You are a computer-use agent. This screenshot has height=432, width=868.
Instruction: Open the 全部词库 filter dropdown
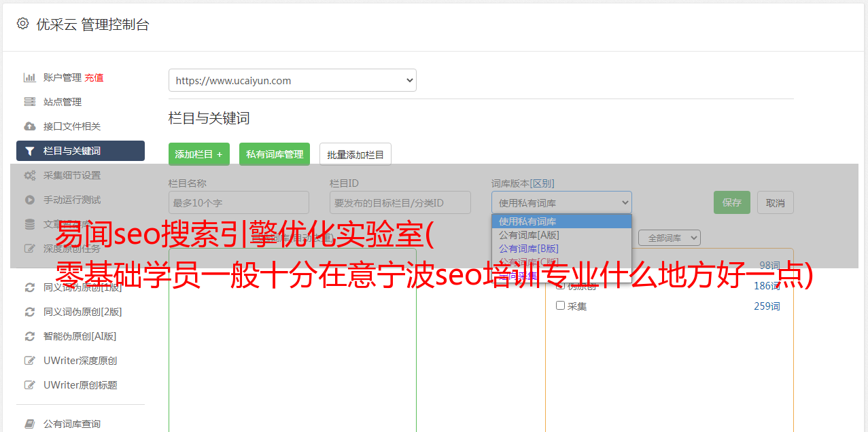(670, 238)
